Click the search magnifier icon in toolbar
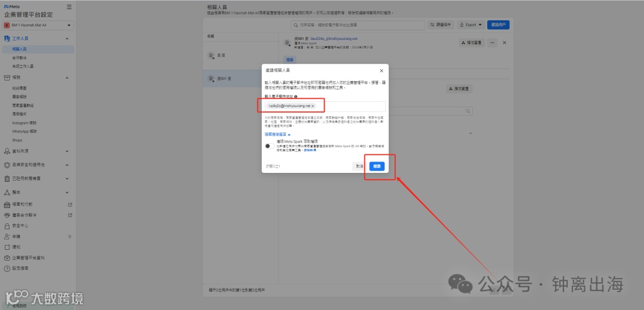This screenshot has height=310, width=644. 296,25
